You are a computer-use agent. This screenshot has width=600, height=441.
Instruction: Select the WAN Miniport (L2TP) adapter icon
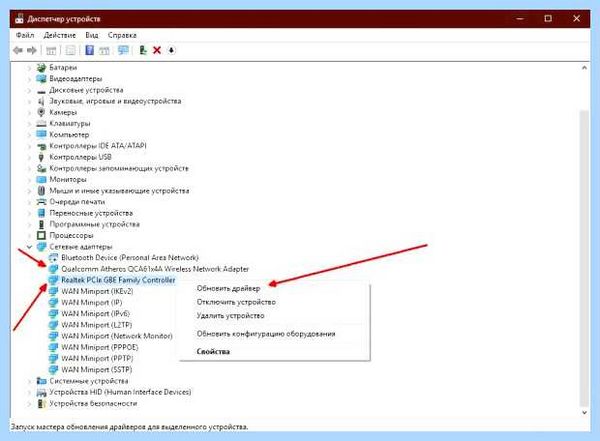click(53, 325)
